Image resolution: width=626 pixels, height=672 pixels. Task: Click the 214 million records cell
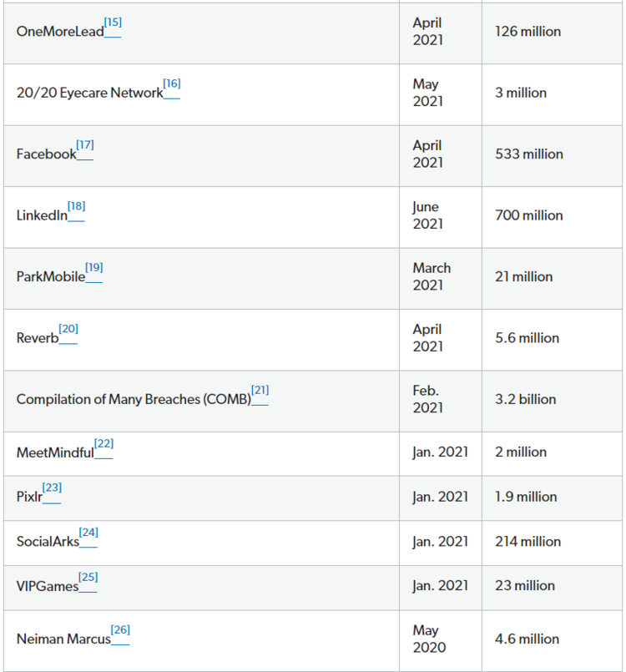point(552,543)
